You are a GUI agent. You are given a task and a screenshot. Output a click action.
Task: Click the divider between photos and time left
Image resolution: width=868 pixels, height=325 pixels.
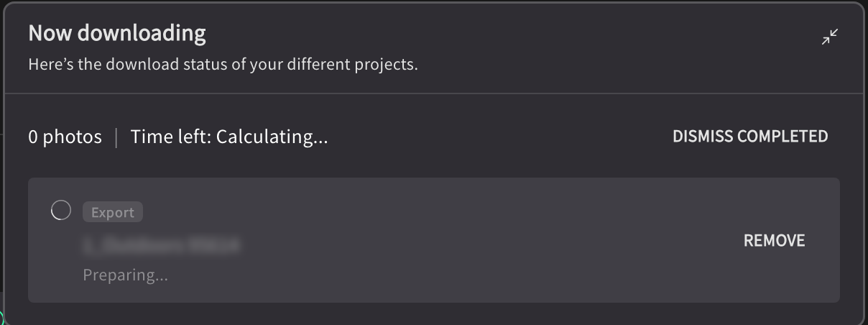click(116, 137)
